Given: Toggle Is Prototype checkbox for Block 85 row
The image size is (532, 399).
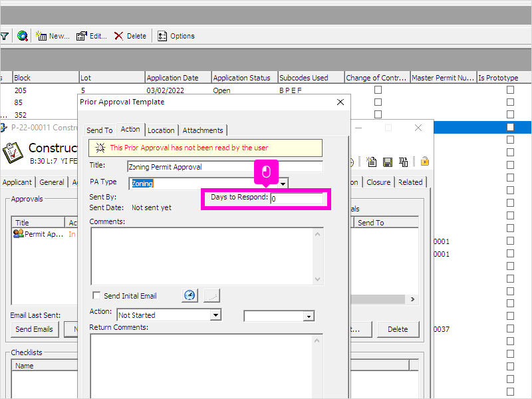Looking at the screenshot, I should 510,102.
